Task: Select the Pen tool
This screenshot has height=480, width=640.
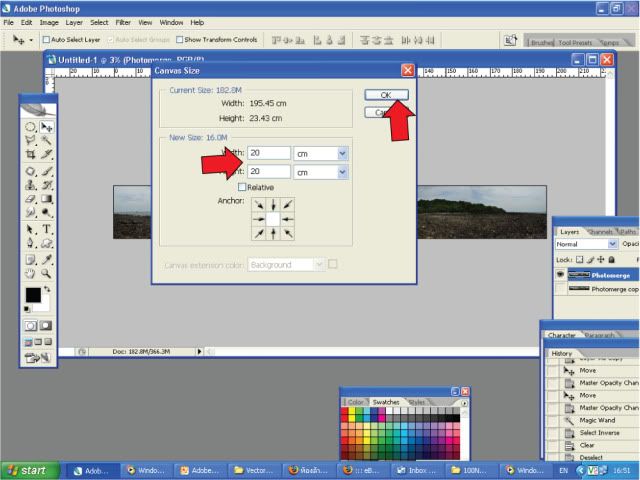Action: point(30,243)
